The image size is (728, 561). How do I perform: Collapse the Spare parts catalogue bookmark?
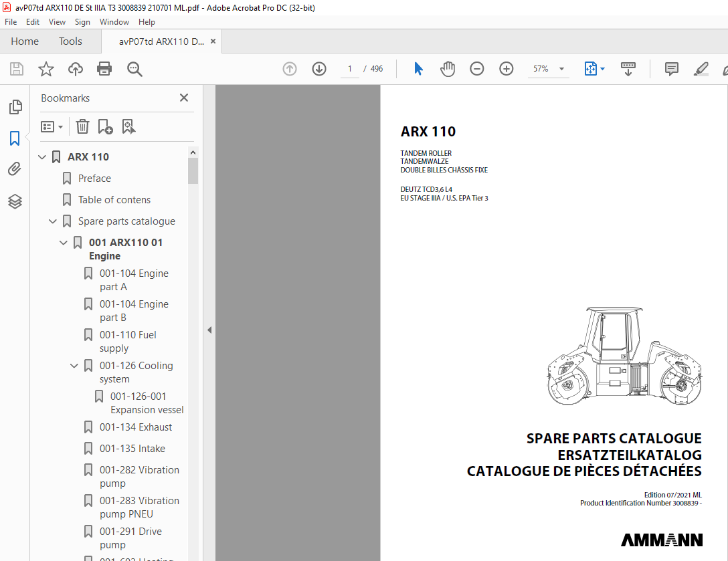(52, 221)
